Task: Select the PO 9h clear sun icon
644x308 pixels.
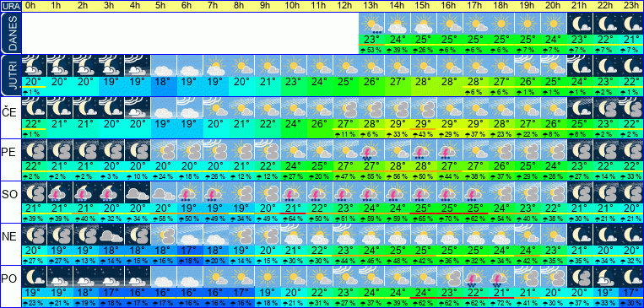Action: tap(268, 277)
